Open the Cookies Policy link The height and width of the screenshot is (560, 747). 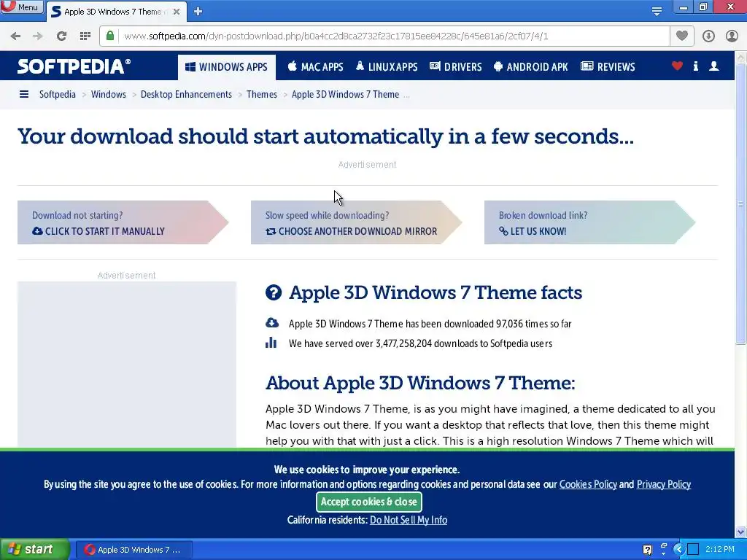588,484
